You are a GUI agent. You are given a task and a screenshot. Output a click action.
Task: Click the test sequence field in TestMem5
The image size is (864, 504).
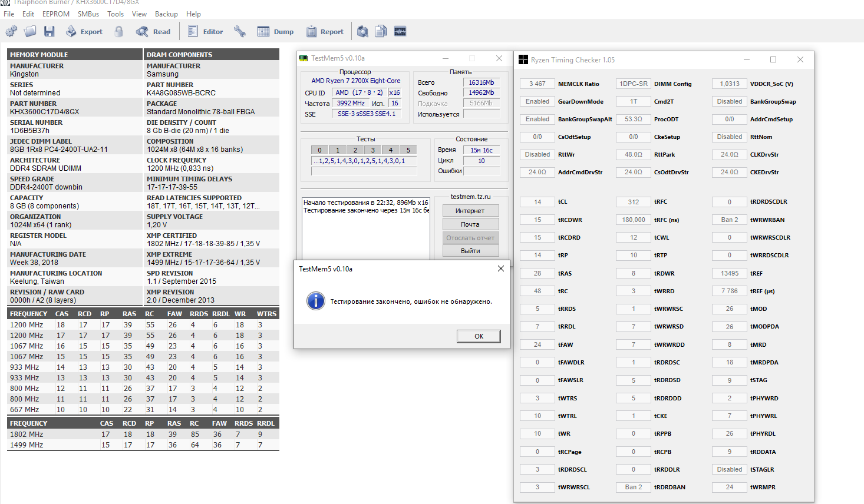[x=364, y=161]
